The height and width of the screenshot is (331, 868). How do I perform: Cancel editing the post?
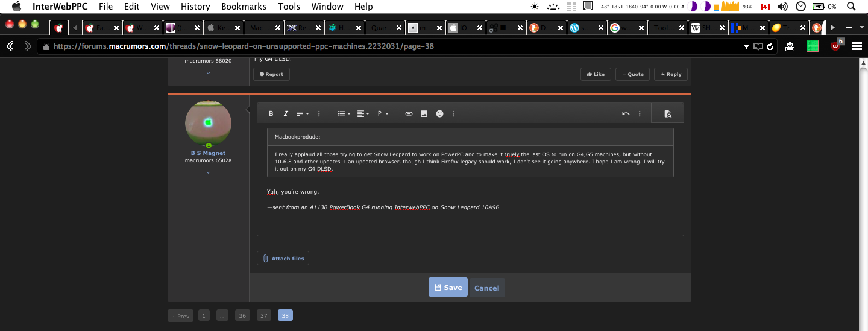[486, 288]
